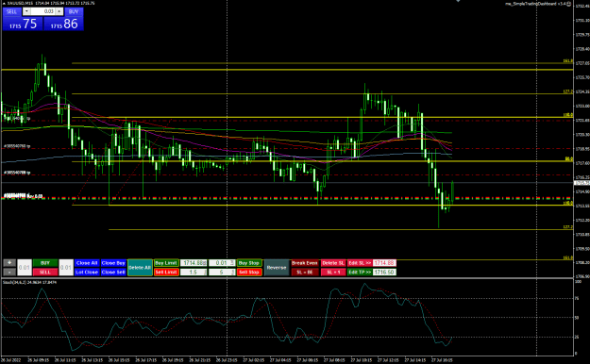590x364 pixels.
Task: Click the Buy Limit button
Action: tap(166, 263)
